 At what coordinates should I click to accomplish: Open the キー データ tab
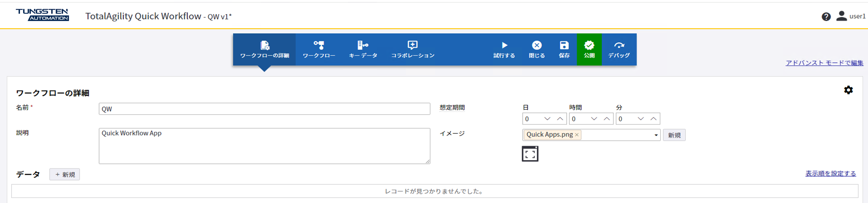(x=363, y=49)
